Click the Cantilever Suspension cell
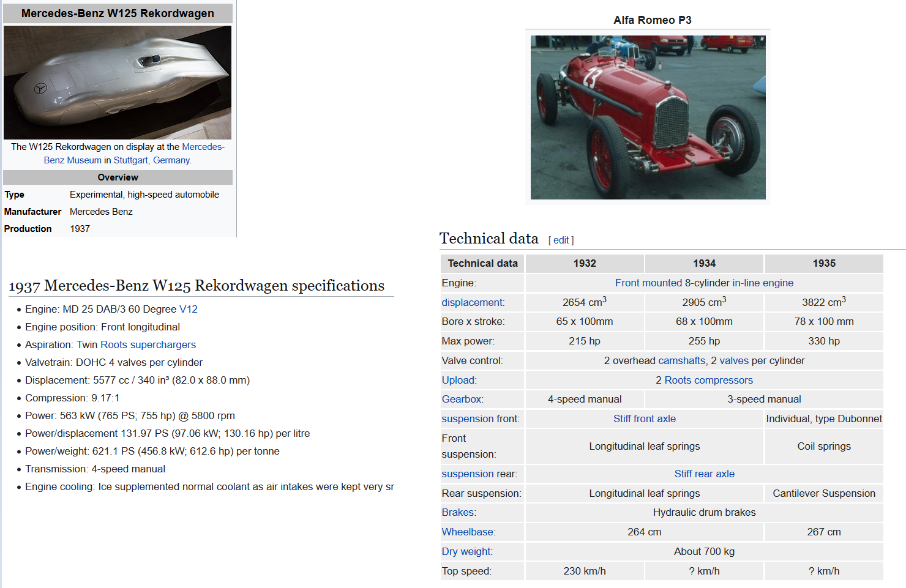 824,494
